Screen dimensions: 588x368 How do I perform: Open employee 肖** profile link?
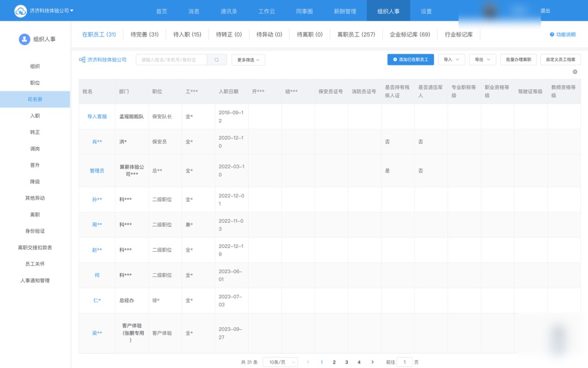click(x=97, y=142)
